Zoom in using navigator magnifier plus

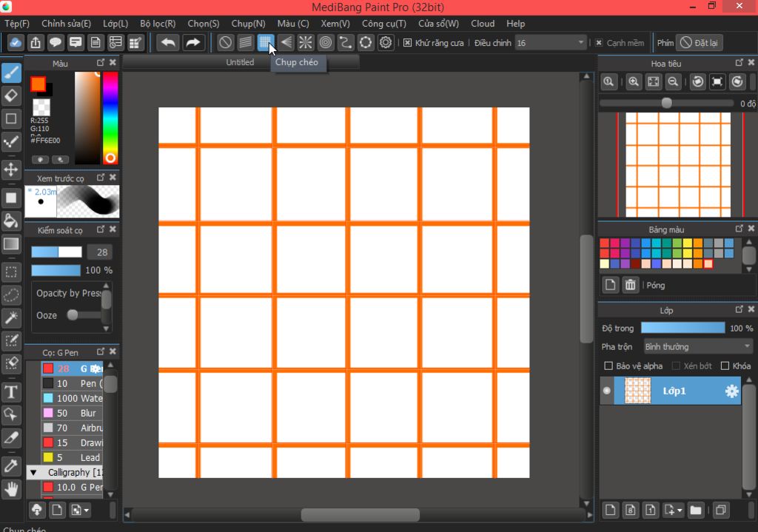634,81
